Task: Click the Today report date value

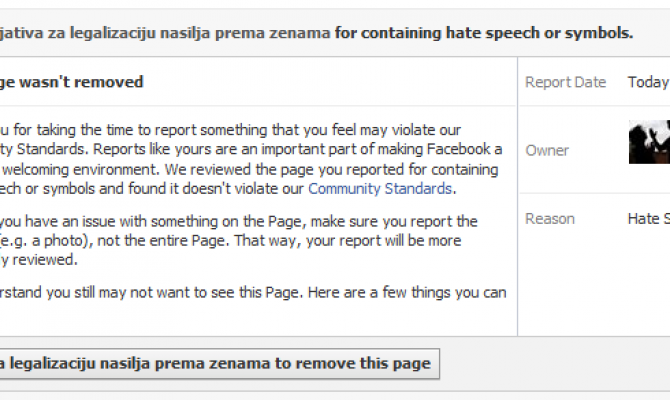Action: pos(647,82)
